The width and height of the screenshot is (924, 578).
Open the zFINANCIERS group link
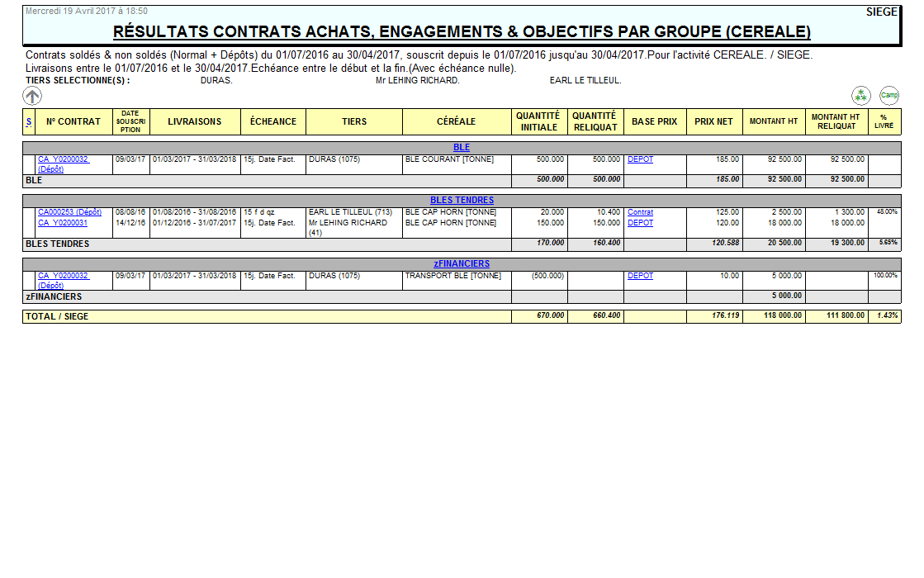tap(462, 264)
